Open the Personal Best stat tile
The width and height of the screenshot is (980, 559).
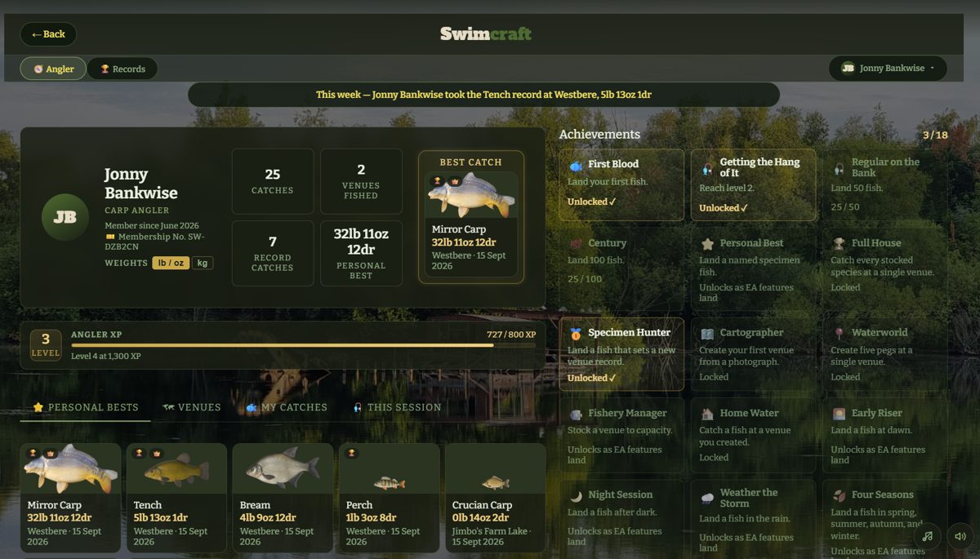coord(361,253)
